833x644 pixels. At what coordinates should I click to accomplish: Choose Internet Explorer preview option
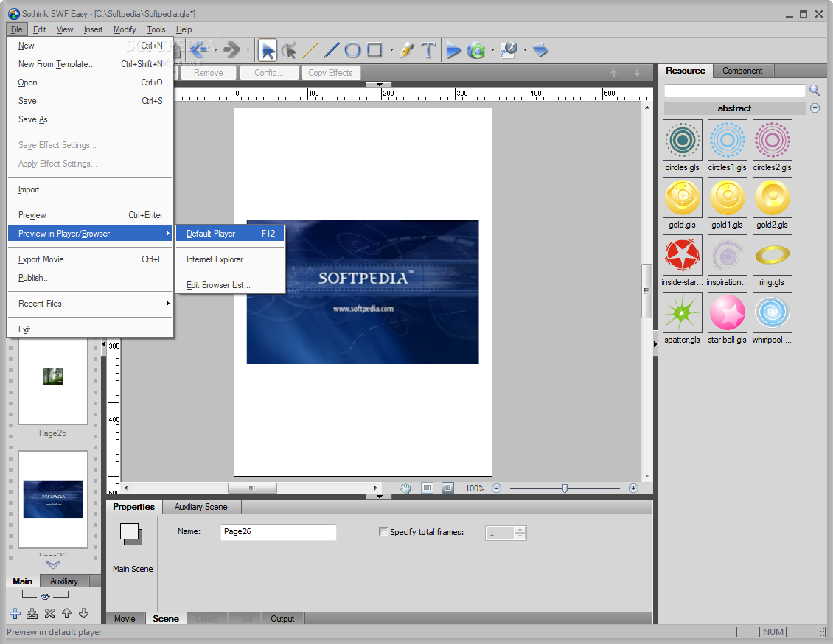[x=230, y=259]
